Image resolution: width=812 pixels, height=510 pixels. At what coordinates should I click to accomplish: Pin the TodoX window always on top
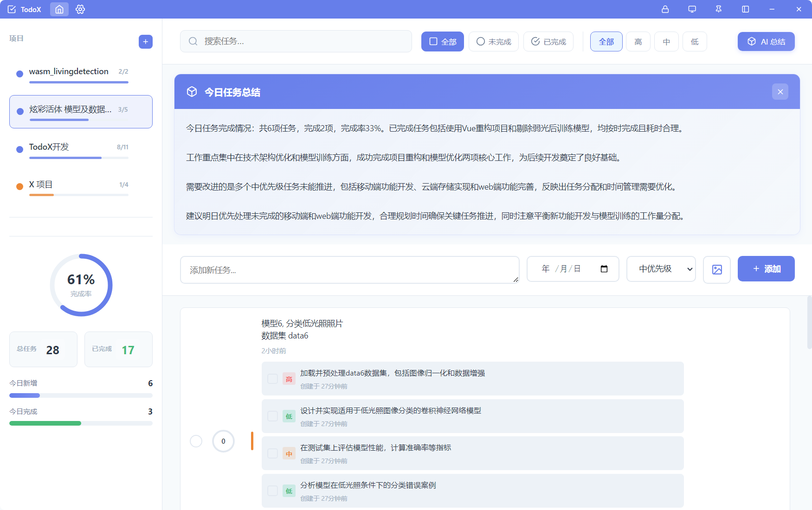pos(718,9)
